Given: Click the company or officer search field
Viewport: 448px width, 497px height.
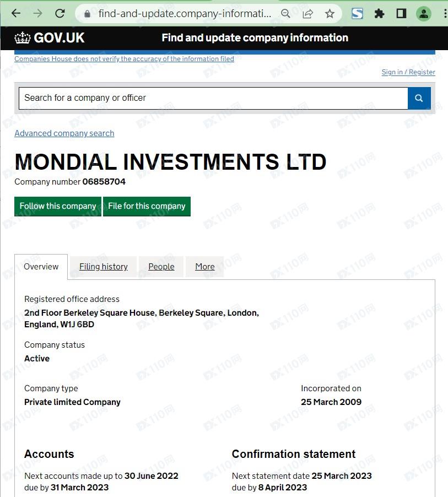Looking at the screenshot, I should (x=213, y=98).
